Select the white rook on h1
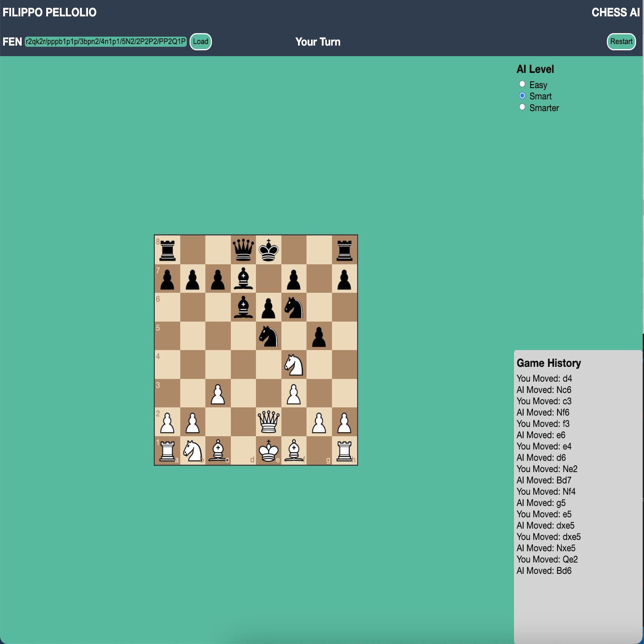The width and height of the screenshot is (644, 644). coord(345,451)
